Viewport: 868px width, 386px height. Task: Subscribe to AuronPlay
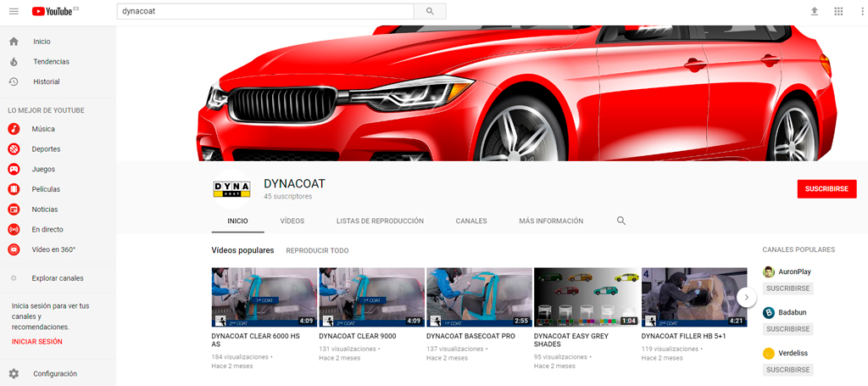pos(787,288)
